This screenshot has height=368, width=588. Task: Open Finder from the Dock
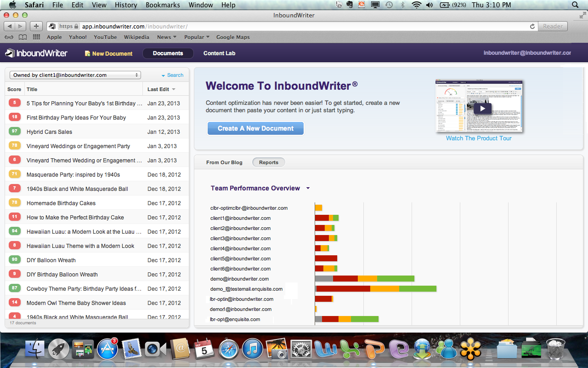tap(34, 349)
